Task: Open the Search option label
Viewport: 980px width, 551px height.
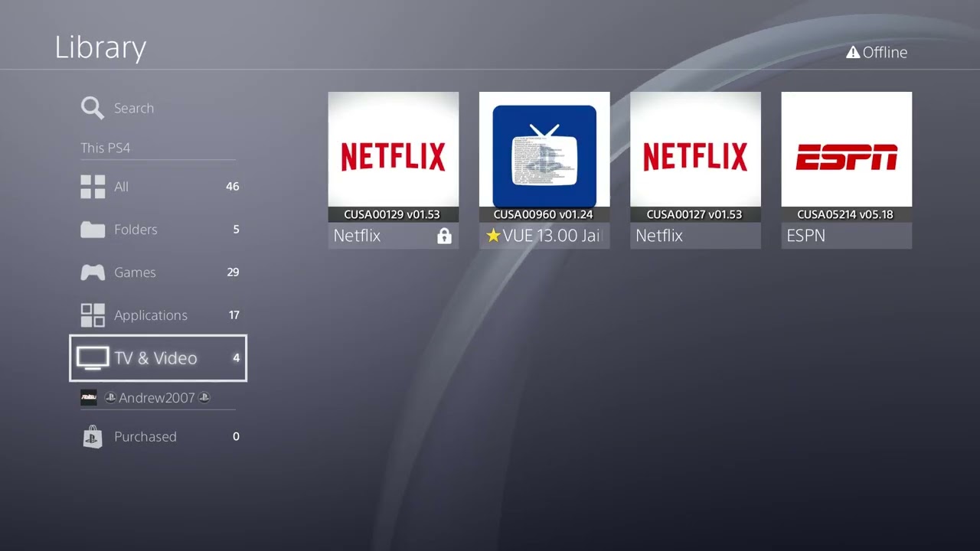Action: [134, 109]
